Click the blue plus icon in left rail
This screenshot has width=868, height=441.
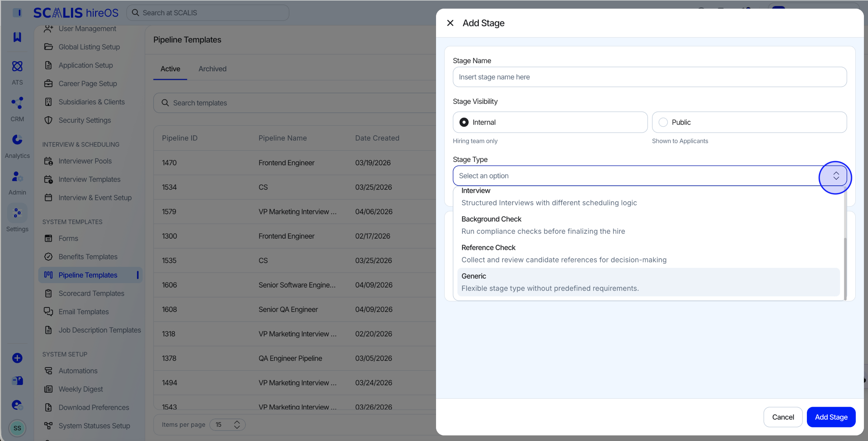click(17, 358)
